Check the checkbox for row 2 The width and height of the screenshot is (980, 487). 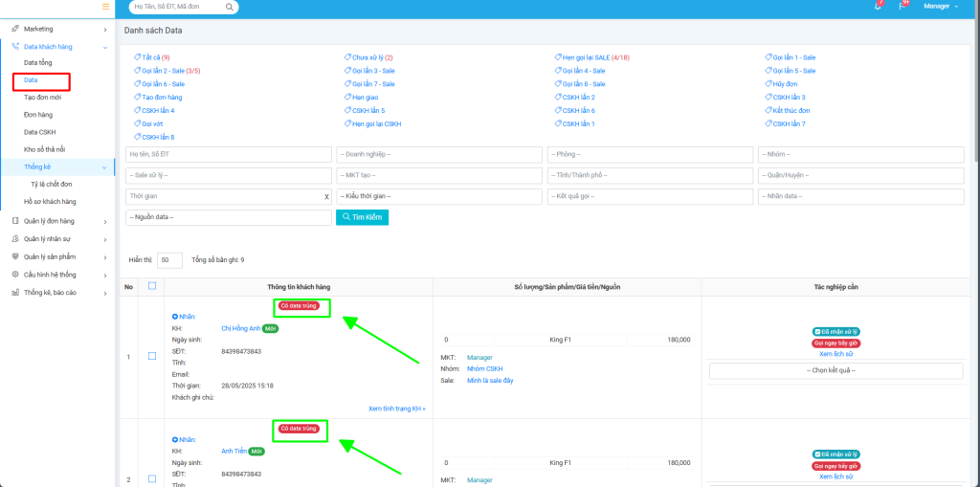[x=152, y=478]
